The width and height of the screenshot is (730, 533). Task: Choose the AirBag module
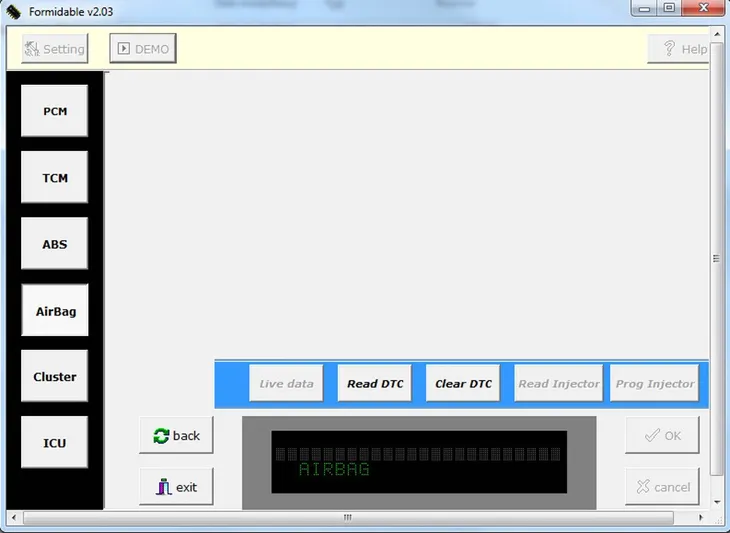click(55, 311)
